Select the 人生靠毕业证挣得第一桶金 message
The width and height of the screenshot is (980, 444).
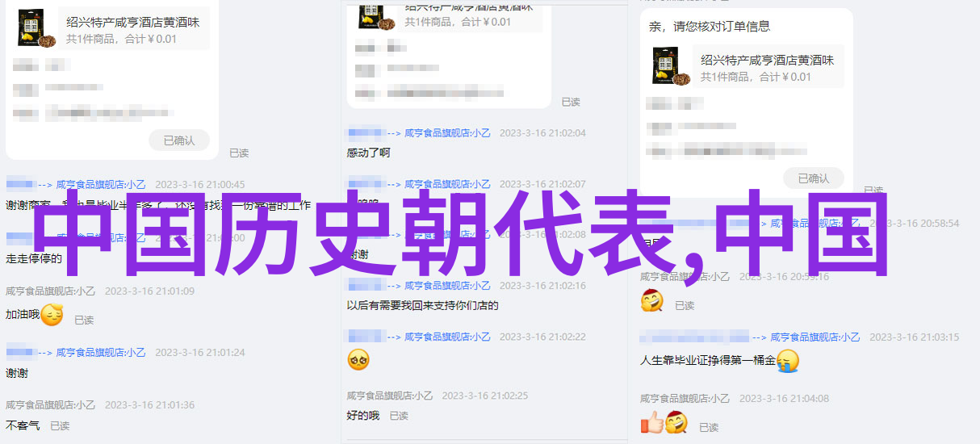708,361
